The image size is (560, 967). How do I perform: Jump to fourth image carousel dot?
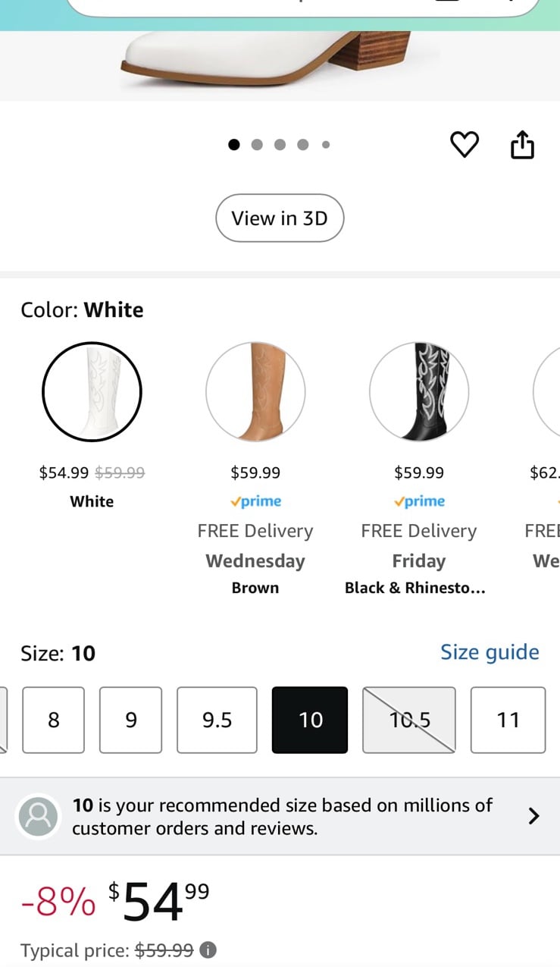[x=303, y=144]
